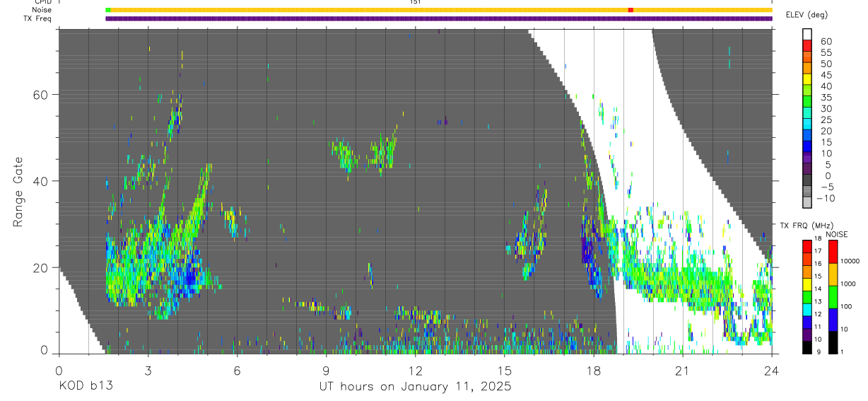Select the 18 tick on UT hours axis
This screenshot has width=868, height=401.
(x=594, y=370)
